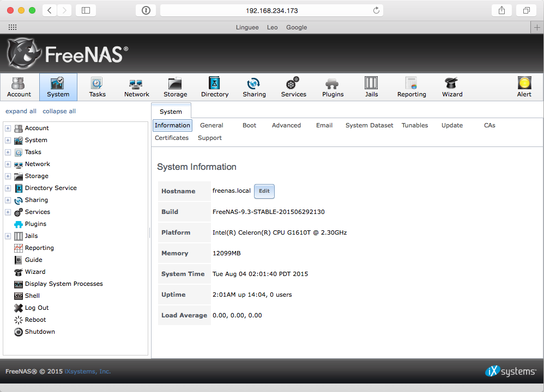544x392 pixels.
Task: Open the Services toolbar icon
Action: point(293,87)
